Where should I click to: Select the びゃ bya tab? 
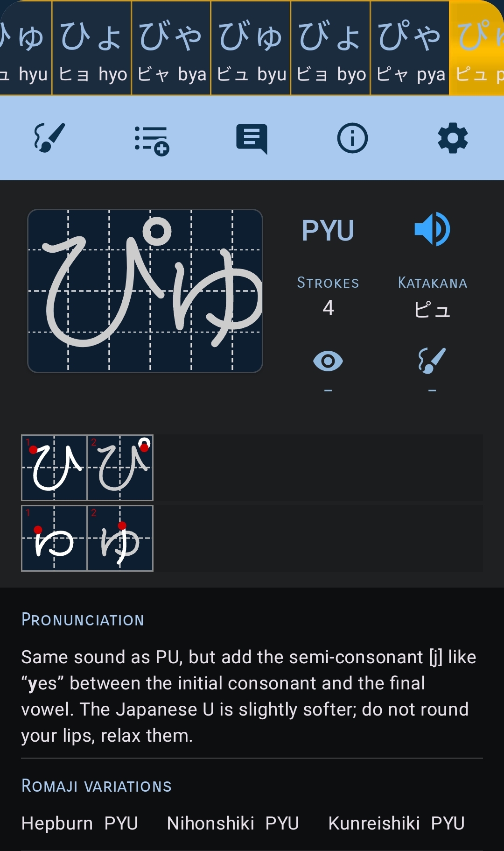171,48
